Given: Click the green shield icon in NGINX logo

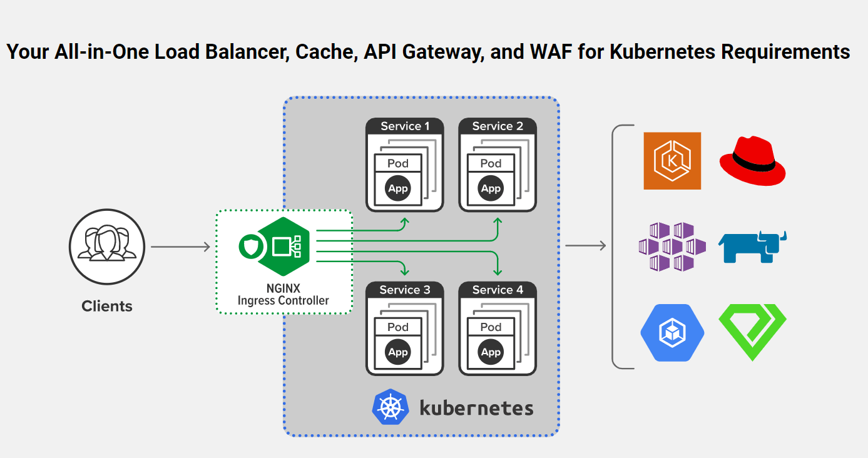Looking at the screenshot, I should tap(250, 247).
